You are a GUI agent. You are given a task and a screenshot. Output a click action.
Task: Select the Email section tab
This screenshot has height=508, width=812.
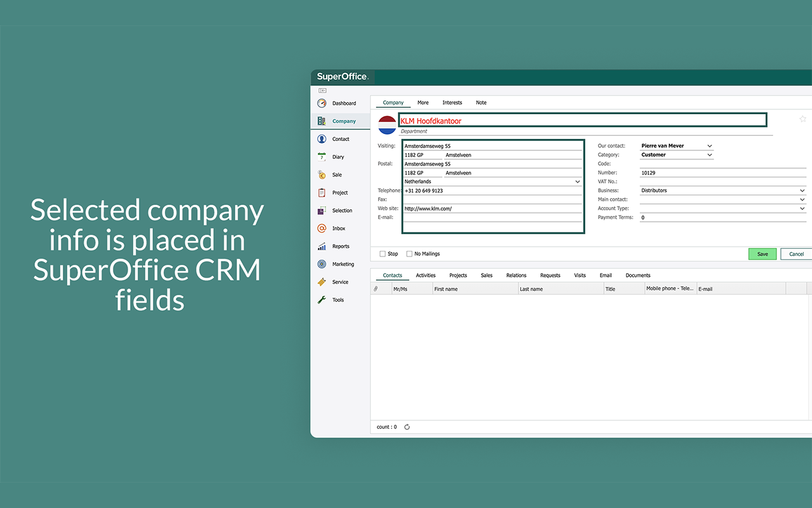click(x=606, y=275)
